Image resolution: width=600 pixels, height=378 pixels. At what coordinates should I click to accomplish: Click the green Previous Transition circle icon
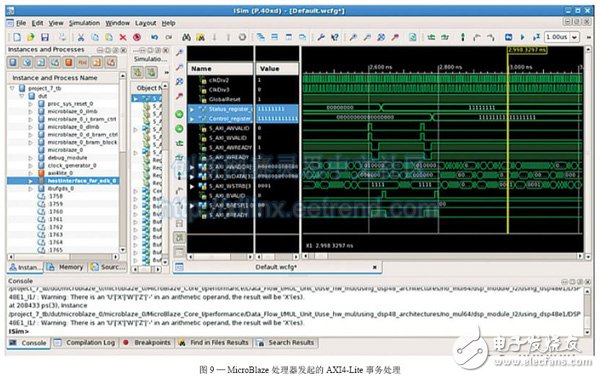point(179,114)
